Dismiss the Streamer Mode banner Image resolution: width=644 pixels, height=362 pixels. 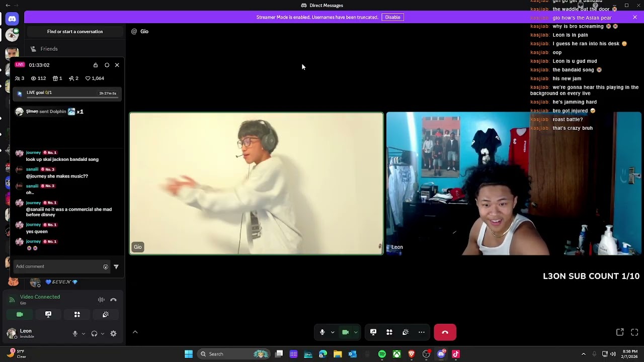pyautogui.click(x=635, y=17)
